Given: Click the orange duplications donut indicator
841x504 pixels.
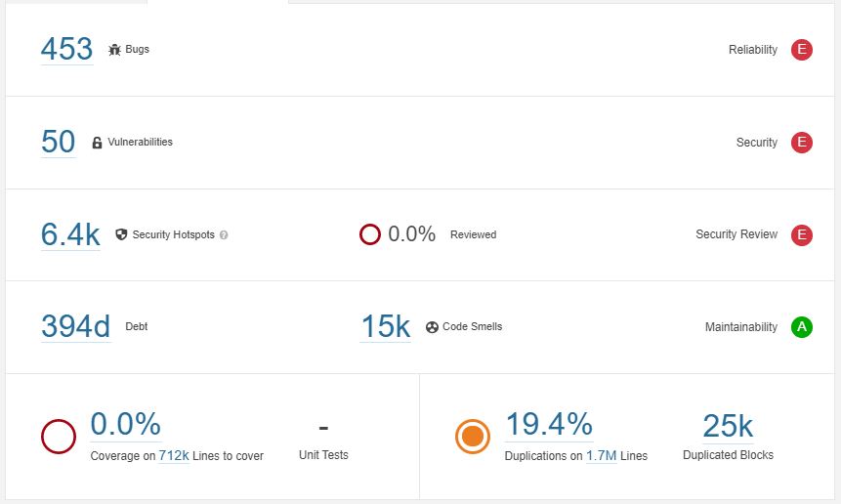Looking at the screenshot, I should click(473, 437).
